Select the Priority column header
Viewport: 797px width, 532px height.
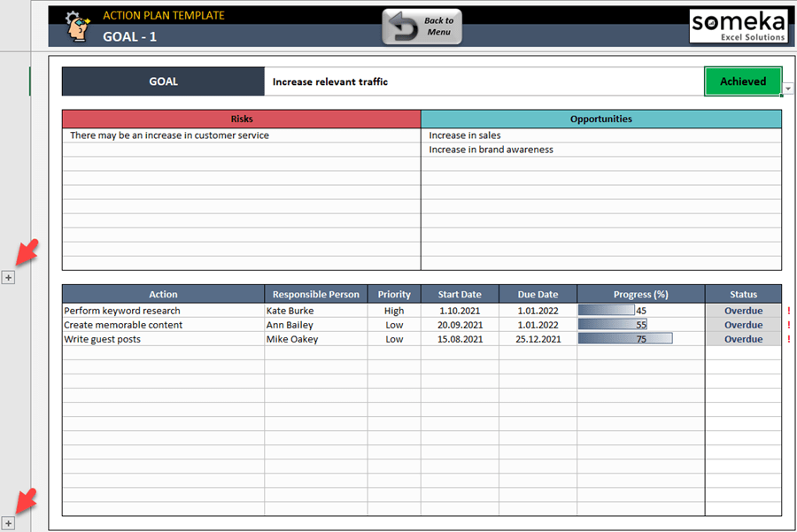point(393,294)
